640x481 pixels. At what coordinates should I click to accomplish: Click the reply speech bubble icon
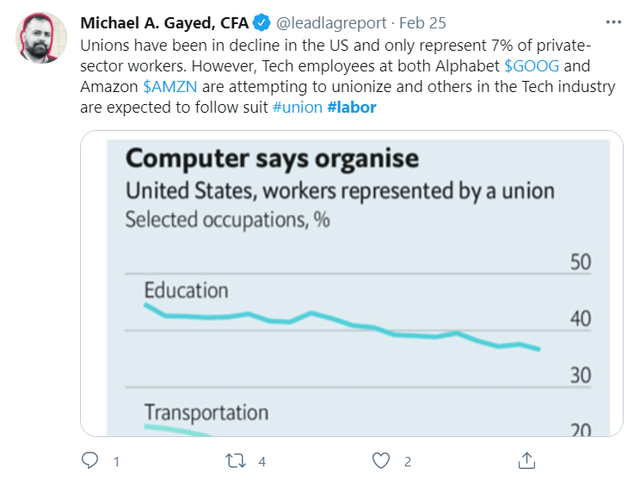pos(90,460)
